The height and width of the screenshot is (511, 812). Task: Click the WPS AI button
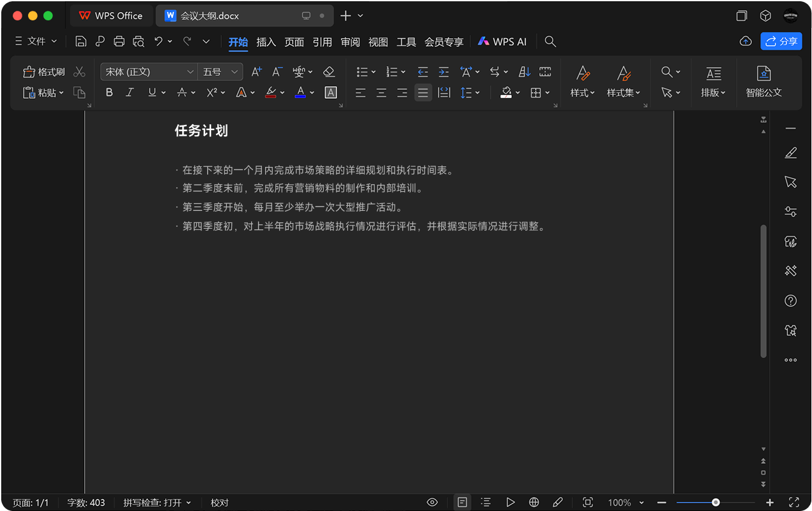pyautogui.click(x=502, y=42)
